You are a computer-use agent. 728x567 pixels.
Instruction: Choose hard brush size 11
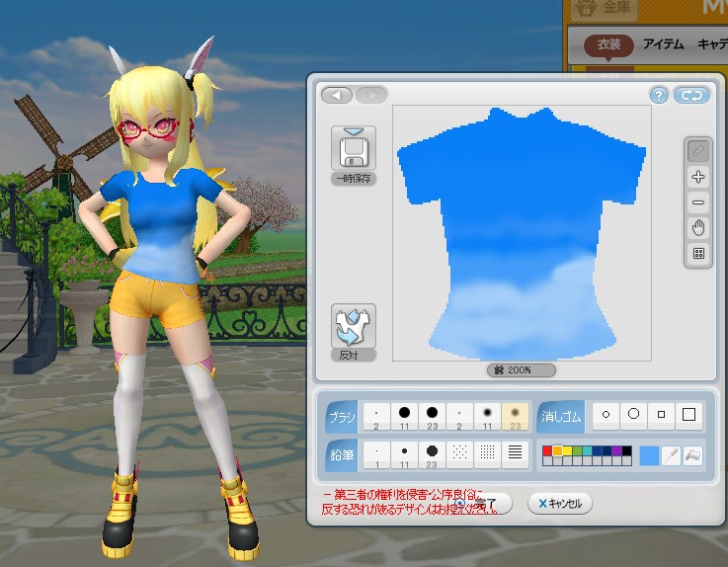click(x=404, y=416)
